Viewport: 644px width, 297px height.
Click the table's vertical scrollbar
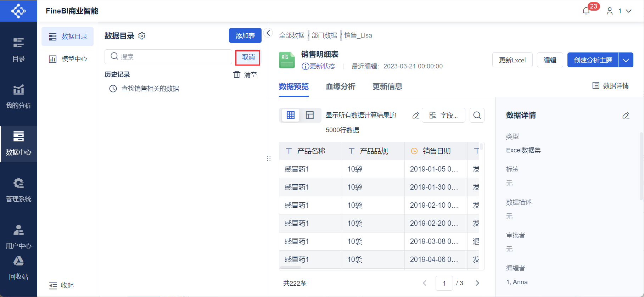[482, 147]
